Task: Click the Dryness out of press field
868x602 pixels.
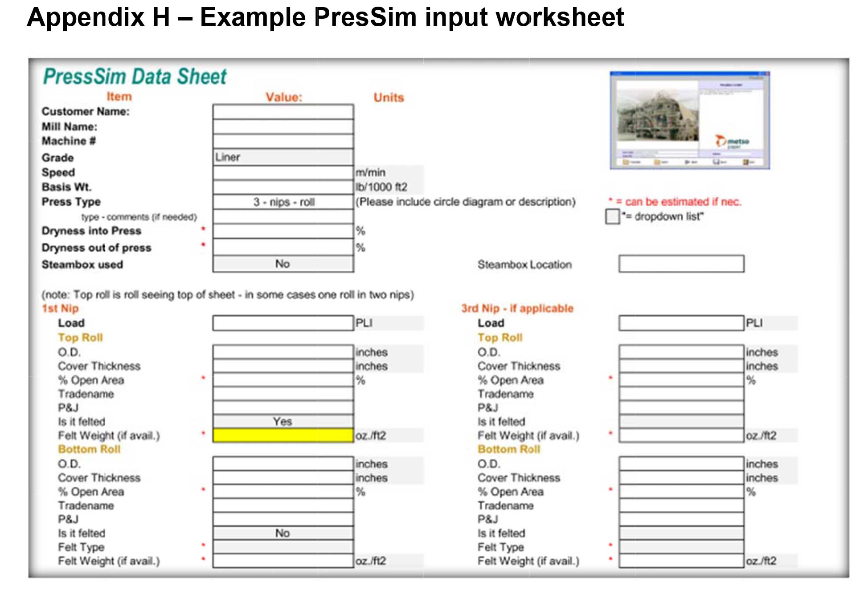Action: [283, 247]
